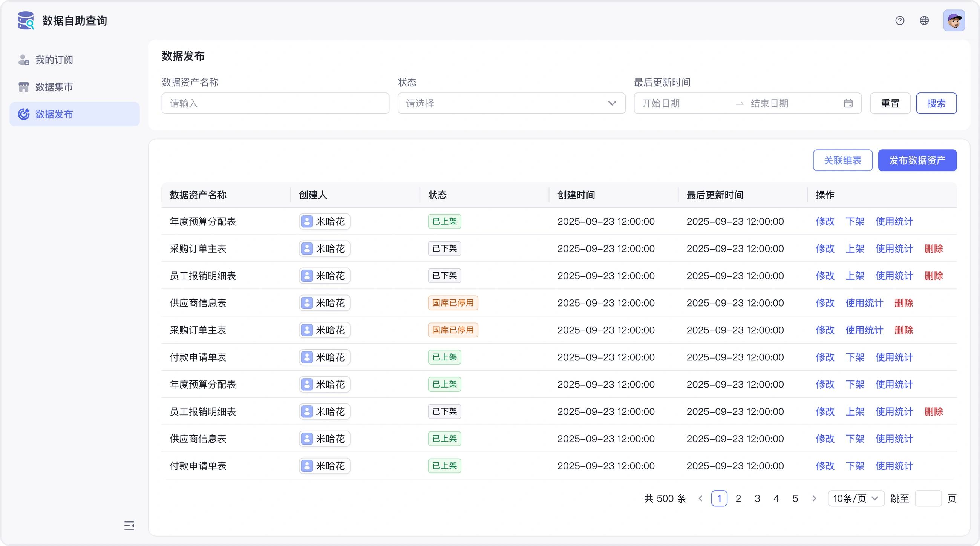Screen dimensions: 980x546
Task: Click the 数据资产名称 column header
Action: coord(198,195)
